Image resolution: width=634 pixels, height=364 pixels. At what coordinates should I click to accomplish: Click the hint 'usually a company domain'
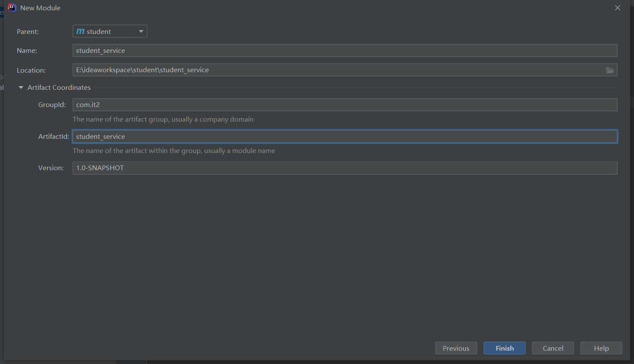point(212,119)
